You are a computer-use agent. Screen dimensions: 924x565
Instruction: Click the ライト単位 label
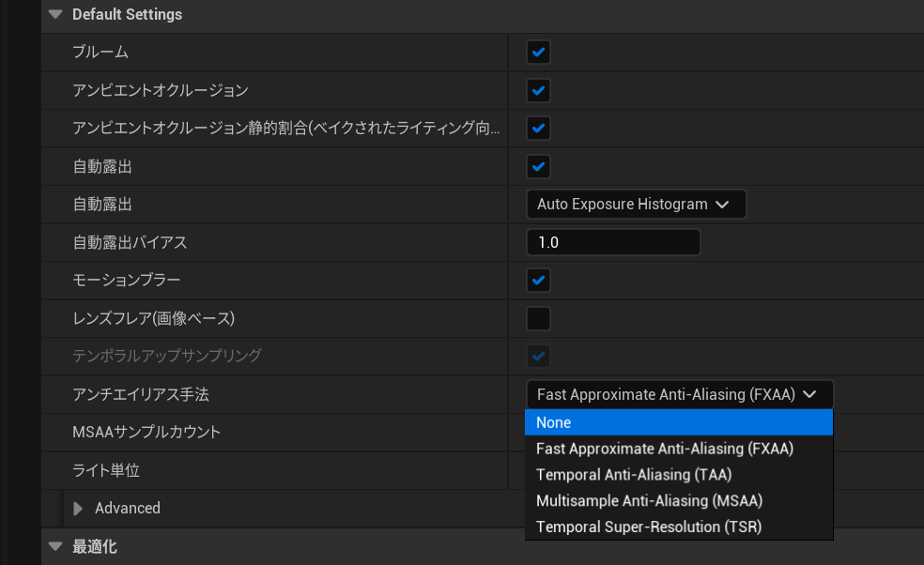pos(106,471)
